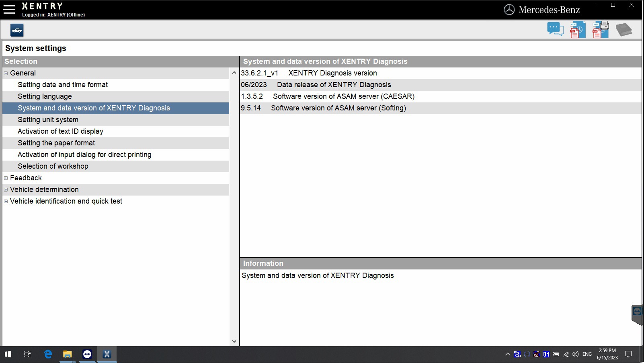Expand the Vehicle determination tree node
The height and width of the screenshot is (363, 644).
pos(6,190)
